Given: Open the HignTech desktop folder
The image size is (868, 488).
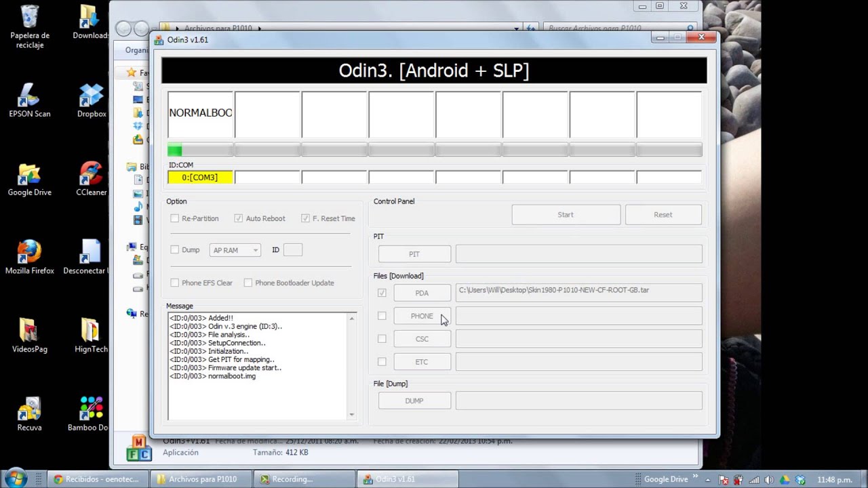Looking at the screenshot, I should pos(91,336).
